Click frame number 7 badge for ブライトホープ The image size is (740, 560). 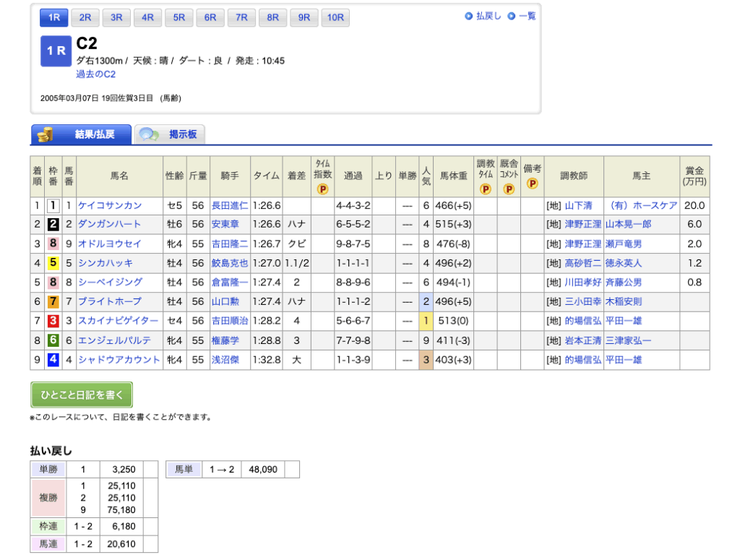(x=53, y=301)
